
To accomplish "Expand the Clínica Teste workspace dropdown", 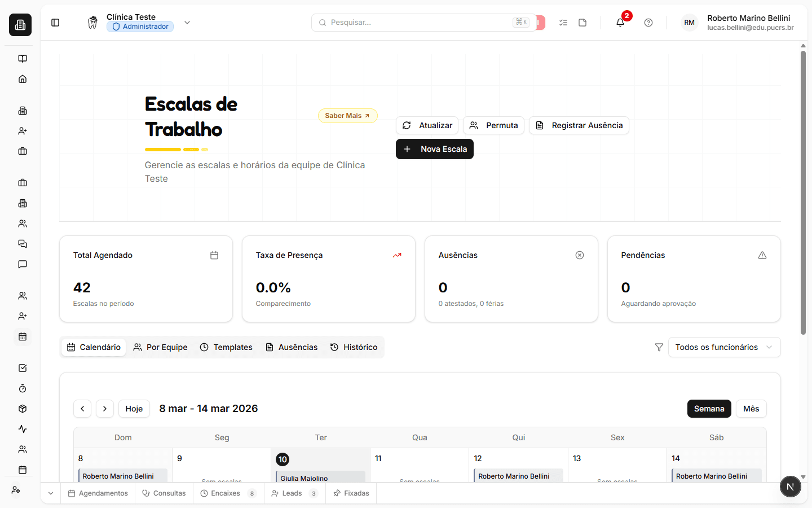I will pos(187,23).
